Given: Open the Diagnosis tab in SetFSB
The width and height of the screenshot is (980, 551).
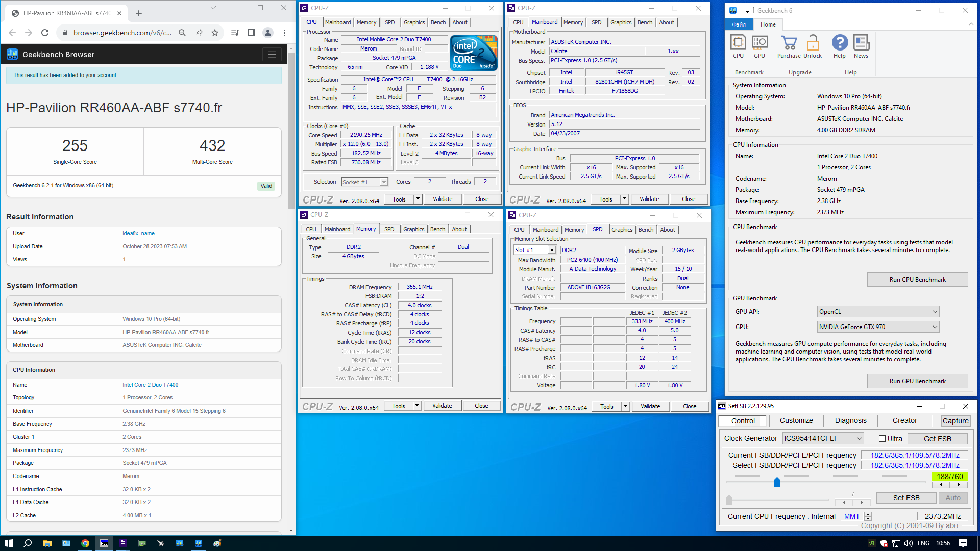Looking at the screenshot, I should tap(850, 420).
